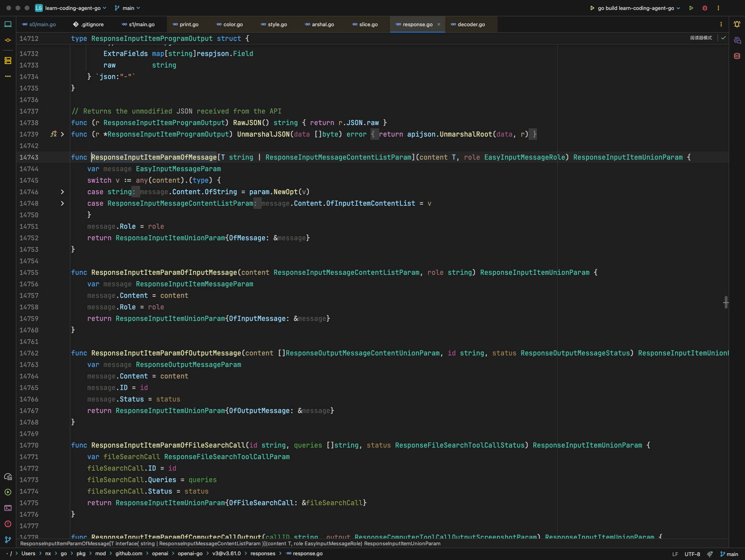Open the Services tool window icon

[x=8, y=492]
